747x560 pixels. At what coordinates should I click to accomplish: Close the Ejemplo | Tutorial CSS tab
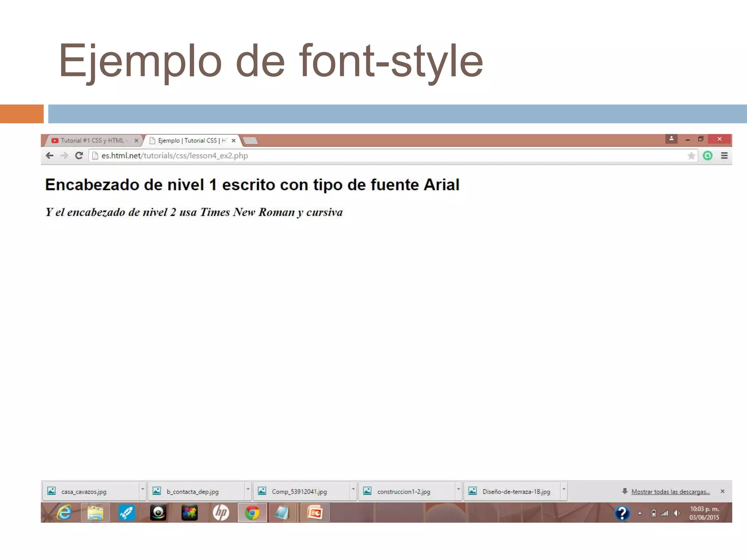pyautogui.click(x=233, y=140)
